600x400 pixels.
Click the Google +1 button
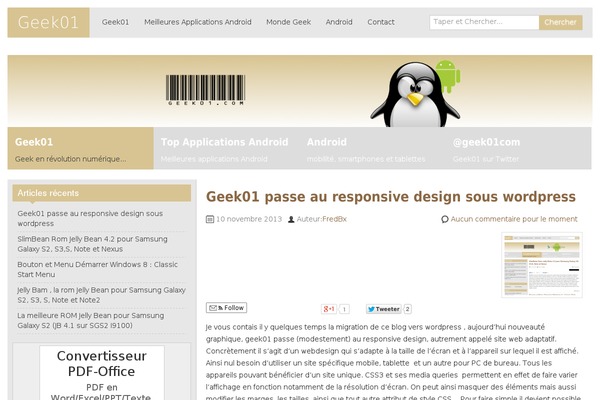(329, 309)
